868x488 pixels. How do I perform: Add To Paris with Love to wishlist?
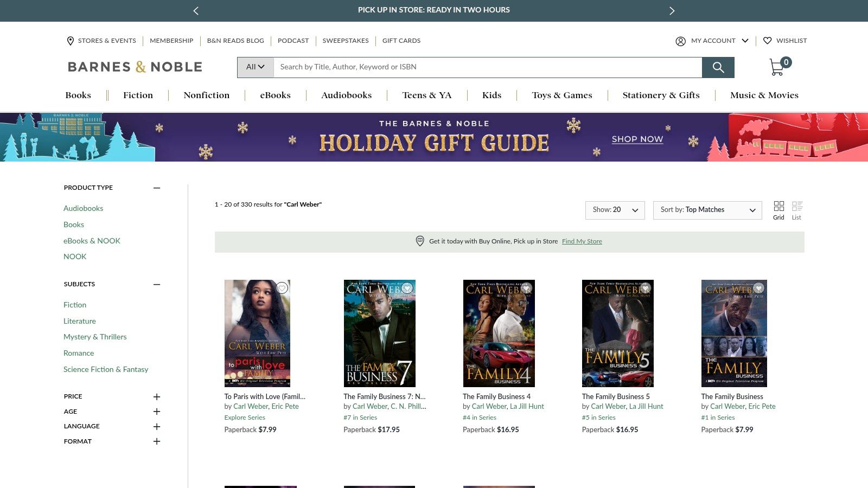[x=282, y=288]
